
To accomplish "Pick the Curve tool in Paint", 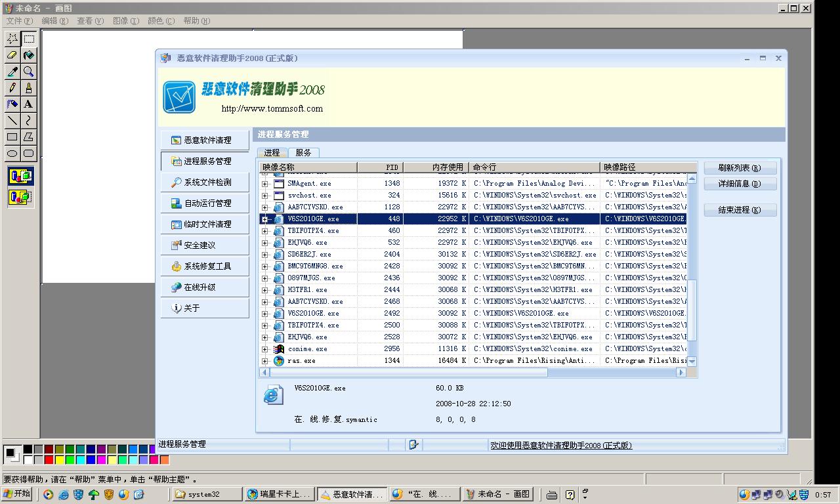I will (29, 121).
